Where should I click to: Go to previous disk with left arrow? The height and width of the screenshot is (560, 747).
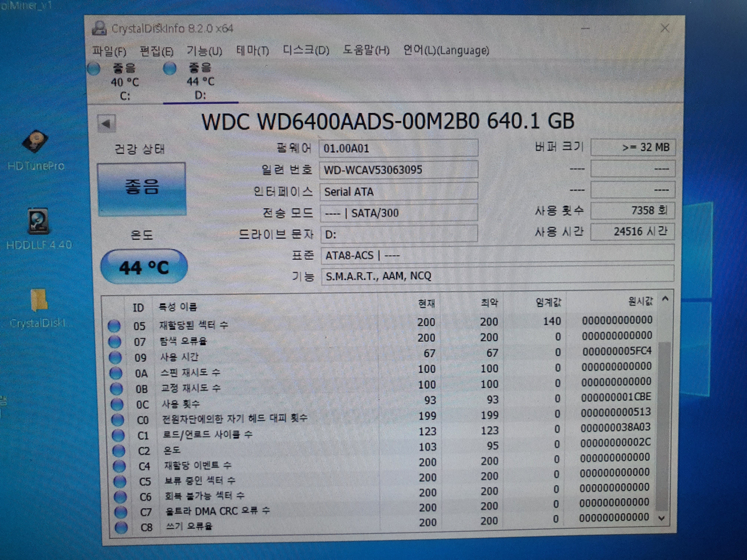pyautogui.click(x=106, y=124)
